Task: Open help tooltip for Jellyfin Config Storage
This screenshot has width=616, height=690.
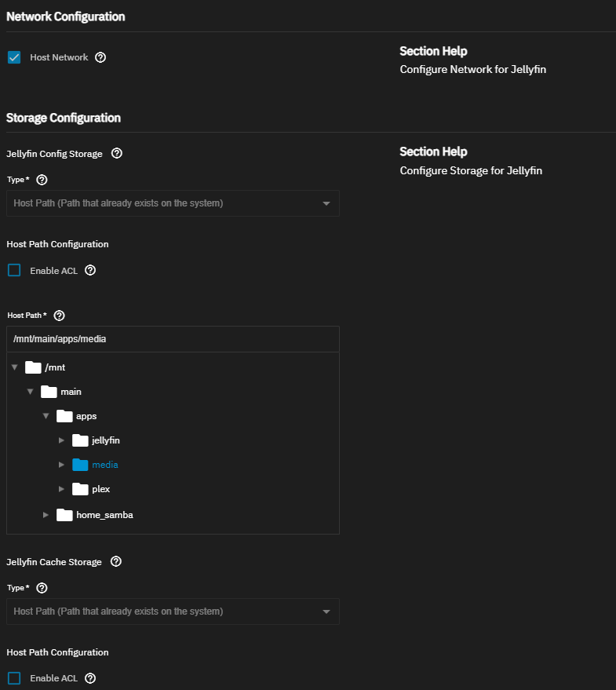Action: pyautogui.click(x=117, y=154)
